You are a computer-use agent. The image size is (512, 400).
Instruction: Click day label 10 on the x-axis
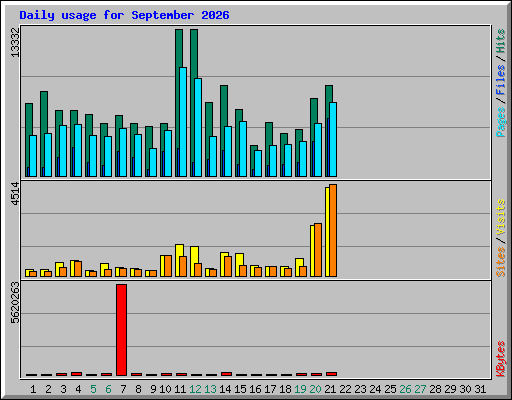click(165, 389)
